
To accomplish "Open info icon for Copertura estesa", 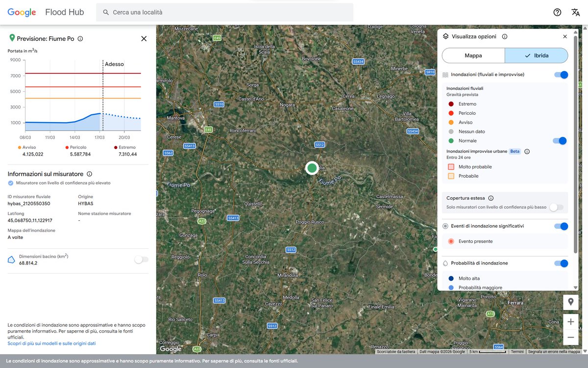I will 490,198.
